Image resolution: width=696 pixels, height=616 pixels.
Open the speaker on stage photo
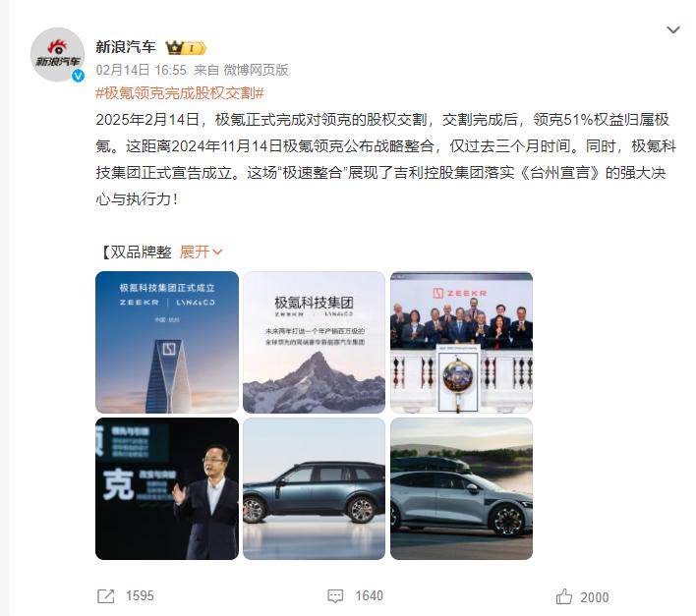167,488
